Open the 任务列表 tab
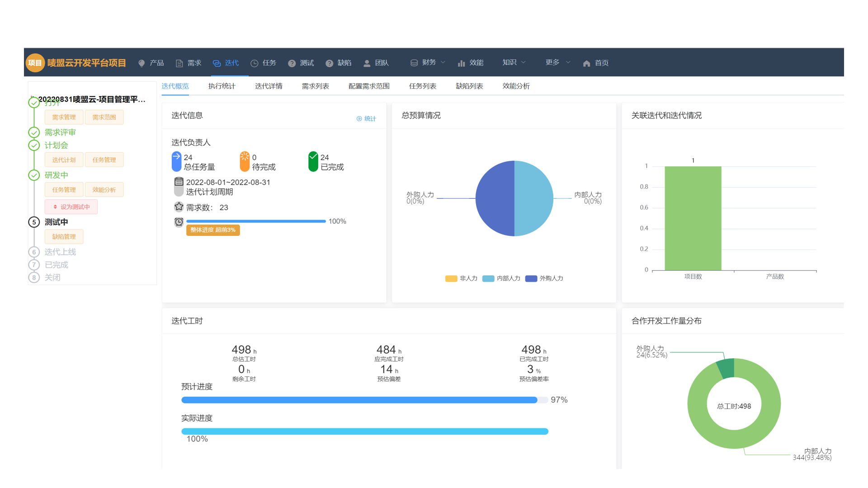The width and height of the screenshot is (868, 488). 422,86
